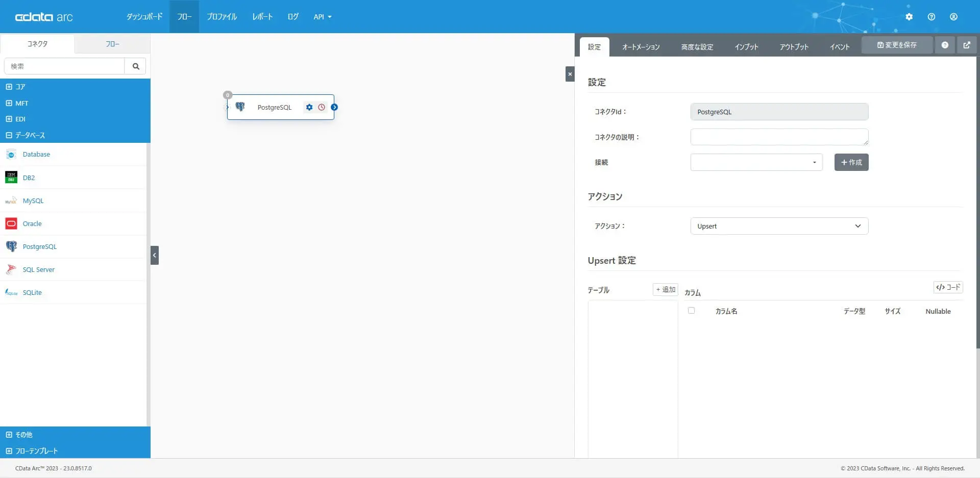Toggle the select-all columns checkbox

tap(691, 310)
